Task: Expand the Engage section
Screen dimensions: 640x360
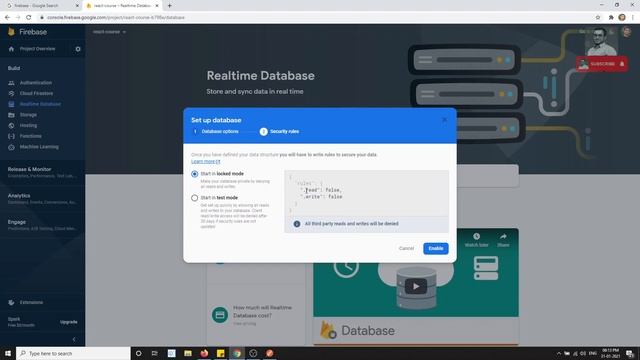Action: (x=42, y=225)
